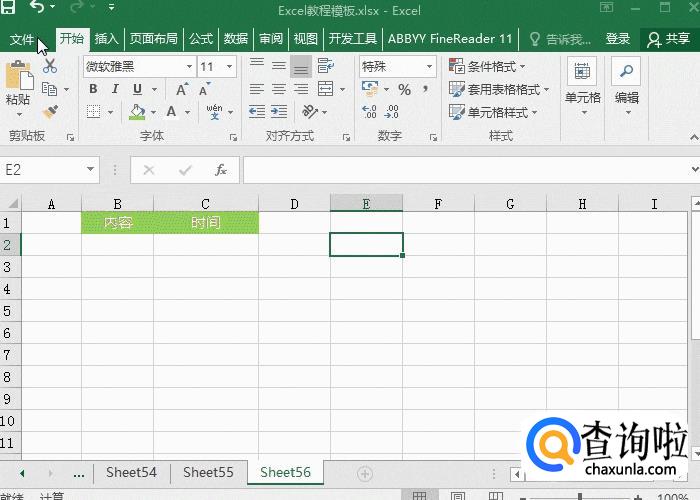Increase font size with large A icon
Viewport: 700px width, 500px height.
(182, 89)
